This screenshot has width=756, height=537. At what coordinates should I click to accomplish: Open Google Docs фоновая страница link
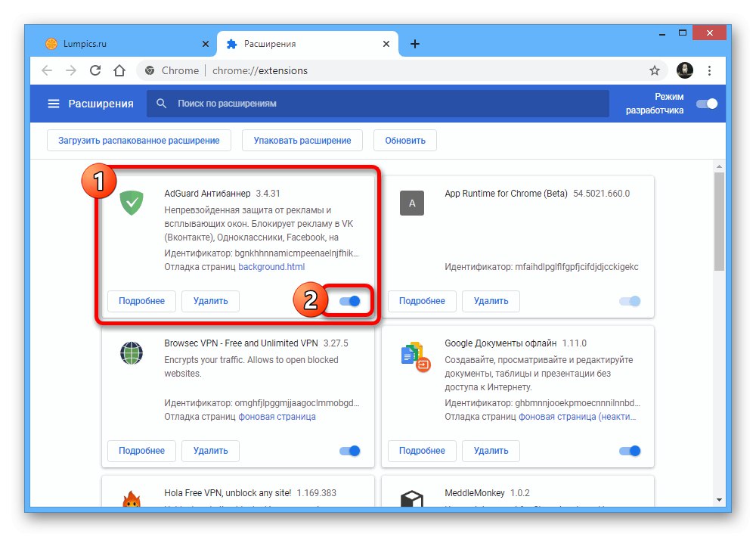(x=577, y=417)
